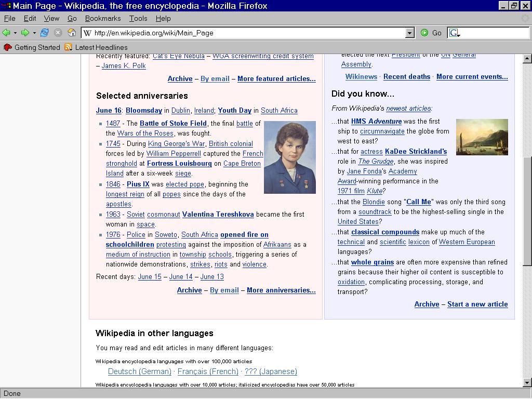532x399 pixels.
Task: Click More featured articles... link
Action: click(x=276, y=79)
